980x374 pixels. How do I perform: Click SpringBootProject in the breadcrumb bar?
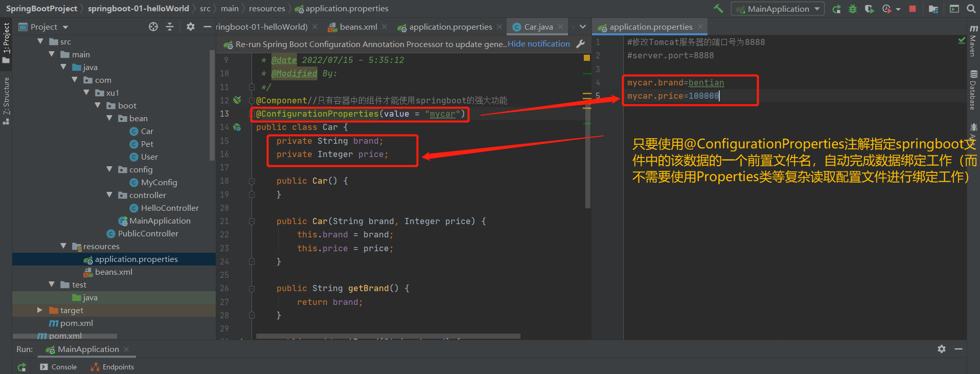click(41, 8)
